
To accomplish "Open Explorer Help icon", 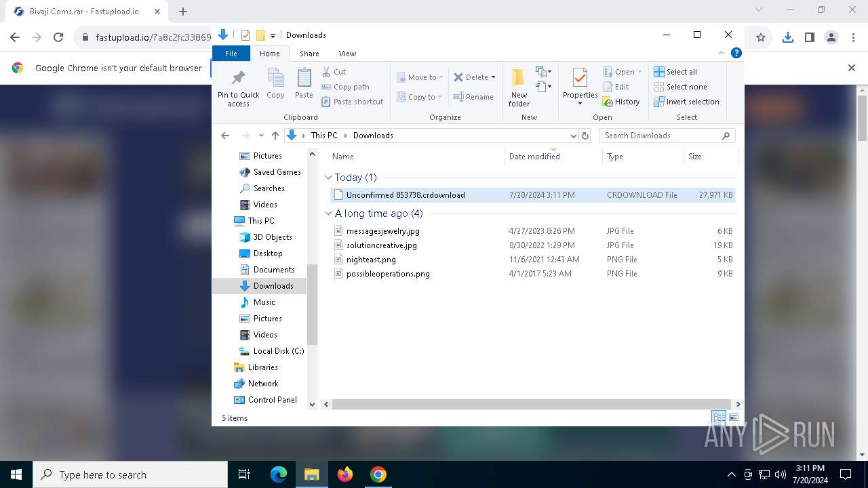I will [x=736, y=53].
